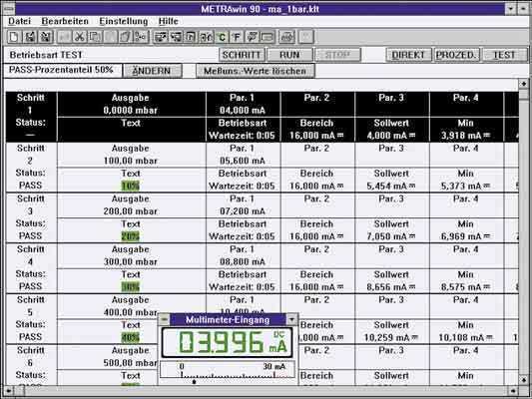The height and width of the screenshot is (399, 532).
Task: Click the Multimeter-Eingang minimize arrow
Action: [291, 319]
